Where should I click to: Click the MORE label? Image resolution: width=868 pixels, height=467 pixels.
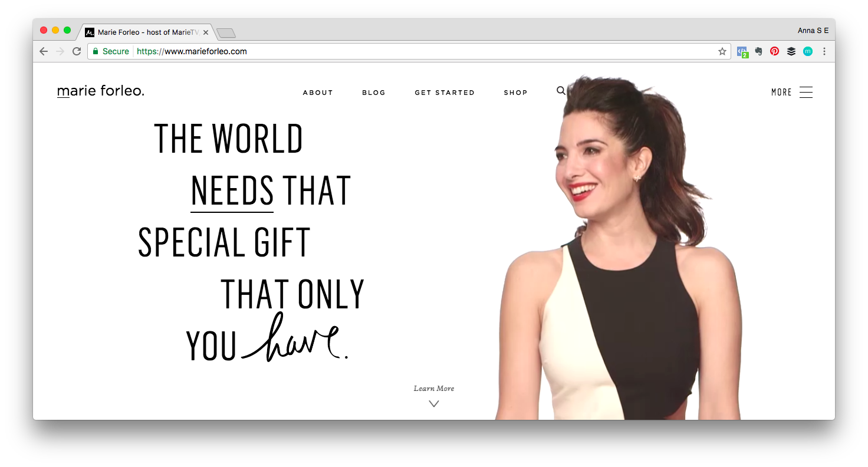click(x=781, y=92)
